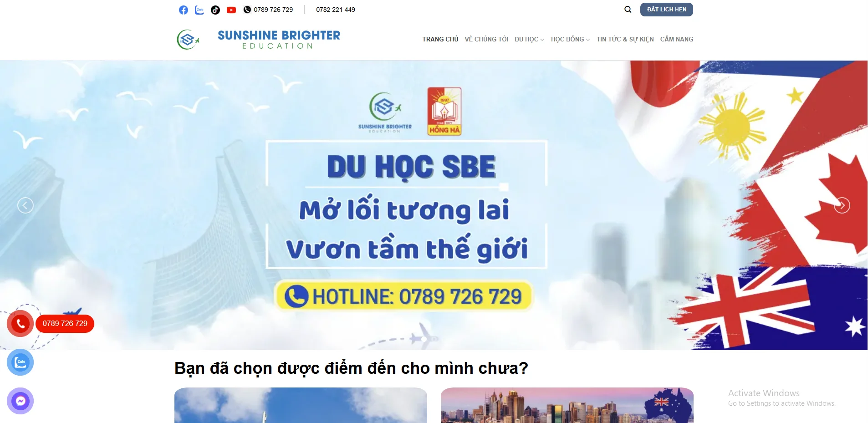
Task: Open the VỀ CHÚNG TÔI menu item
Action: click(486, 39)
